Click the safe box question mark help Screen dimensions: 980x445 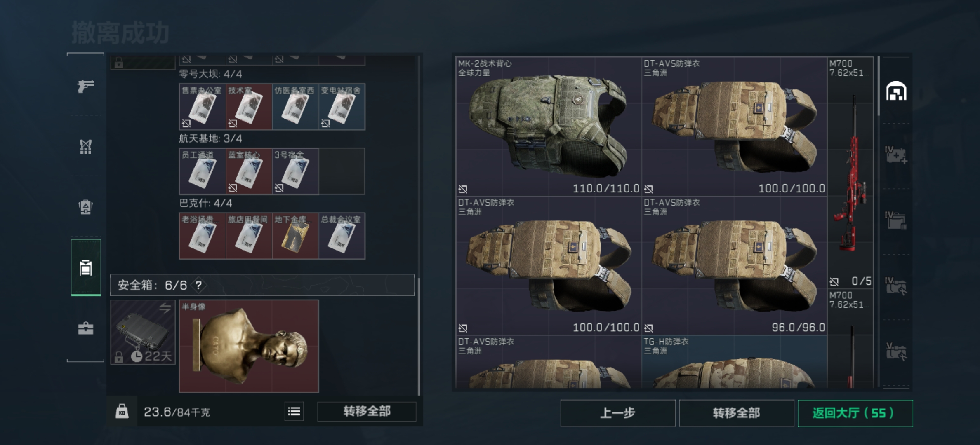pyautogui.click(x=199, y=285)
